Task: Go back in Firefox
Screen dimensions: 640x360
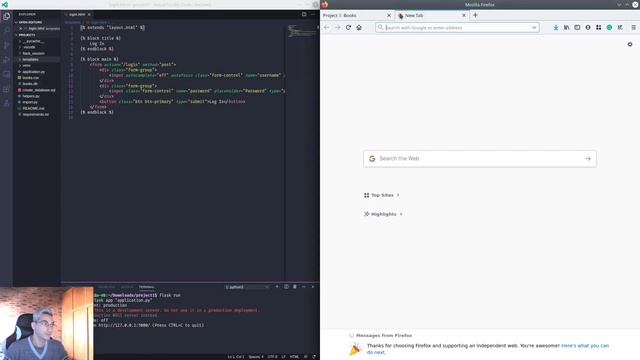Action: [327, 27]
